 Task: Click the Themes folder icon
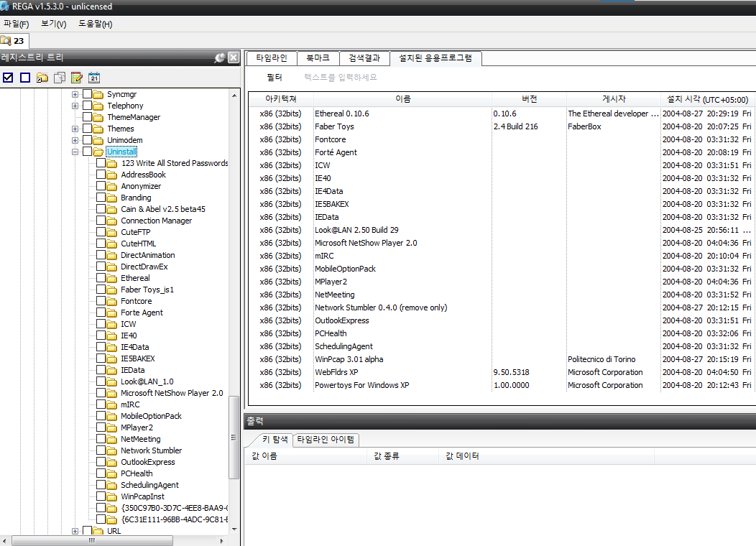[x=98, y=129]
